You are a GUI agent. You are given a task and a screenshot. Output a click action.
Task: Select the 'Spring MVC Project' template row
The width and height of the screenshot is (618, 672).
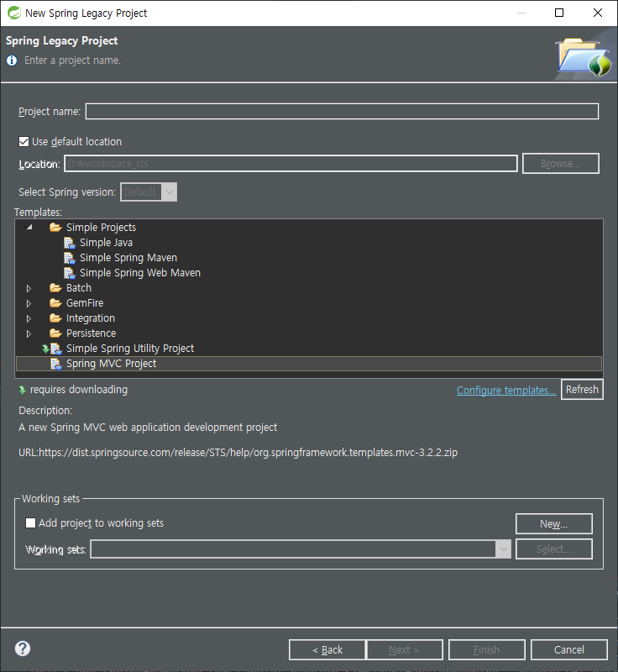[x=309, y=364]
